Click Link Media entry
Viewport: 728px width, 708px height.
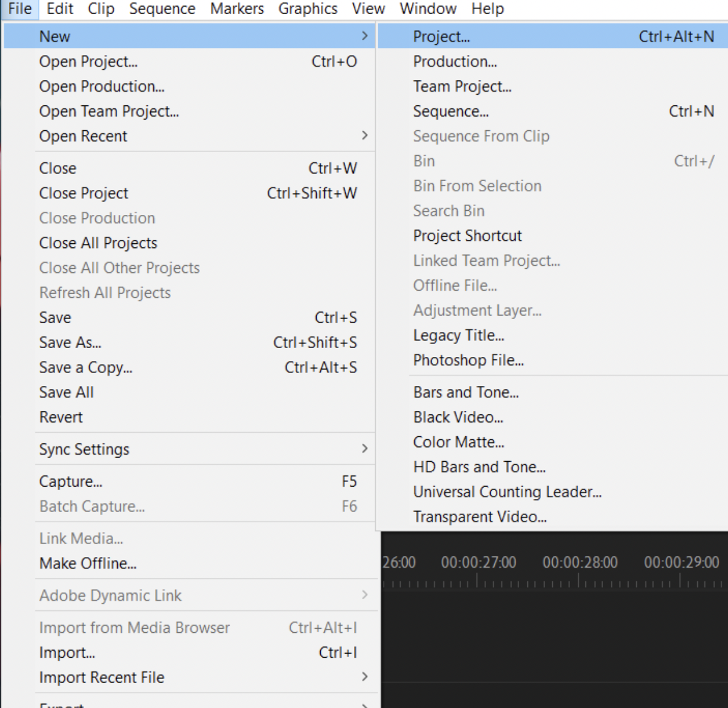pos(189,538)
